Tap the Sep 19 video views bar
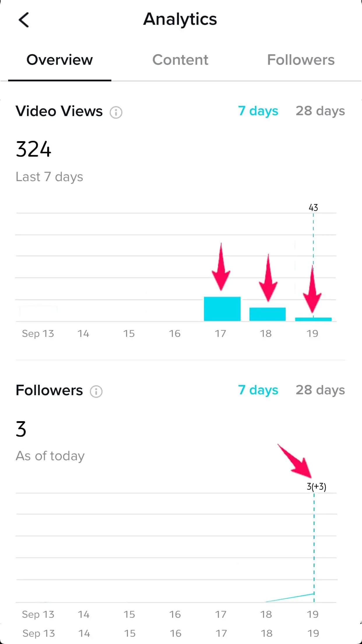362x644 pixels. tap(313, 319)
